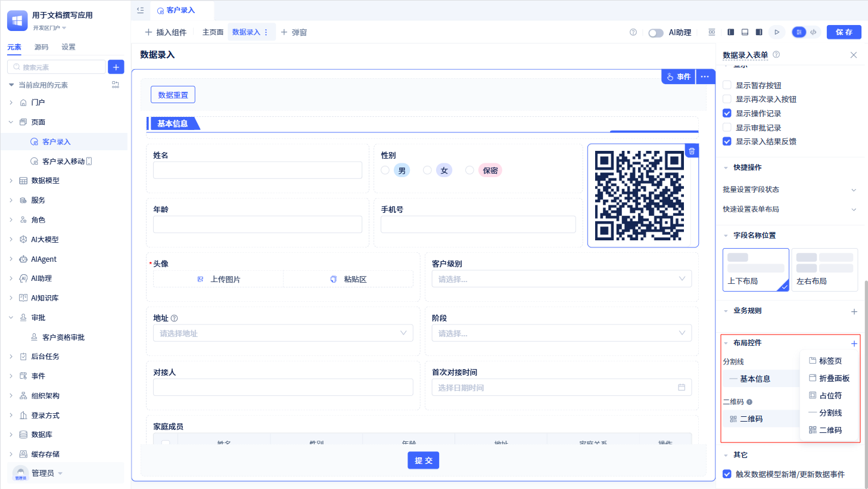Screen dimensions: 868x489
Task: Open the 源码 tab
Action: [x=41, y=47]
